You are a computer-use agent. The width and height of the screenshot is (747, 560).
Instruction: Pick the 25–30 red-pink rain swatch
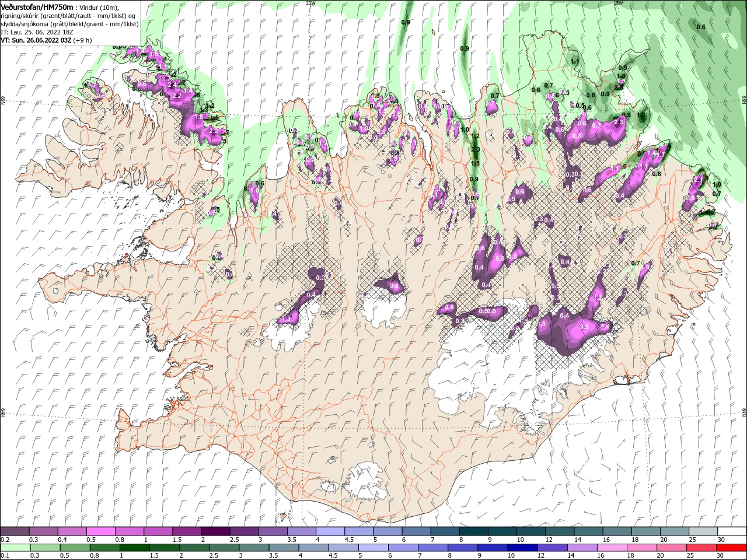point(701,548)
